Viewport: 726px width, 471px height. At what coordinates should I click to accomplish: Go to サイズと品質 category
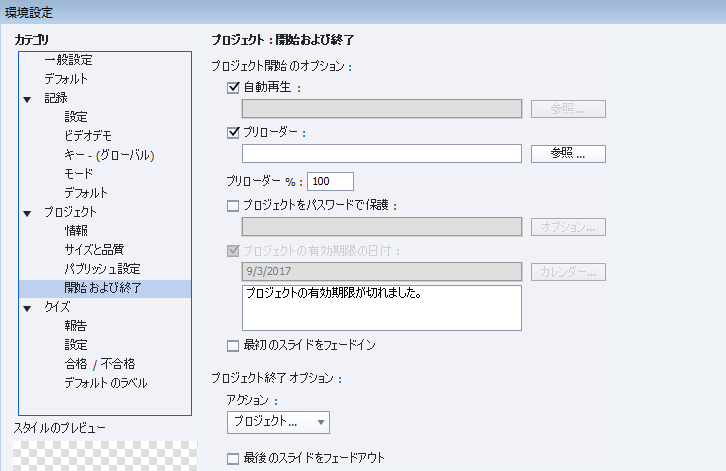tap(94, 250)
